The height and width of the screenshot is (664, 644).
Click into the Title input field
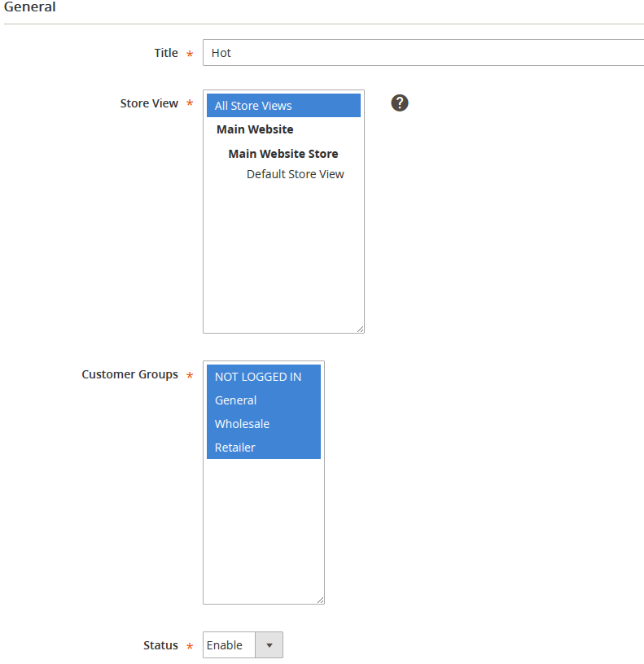(423, 53)
